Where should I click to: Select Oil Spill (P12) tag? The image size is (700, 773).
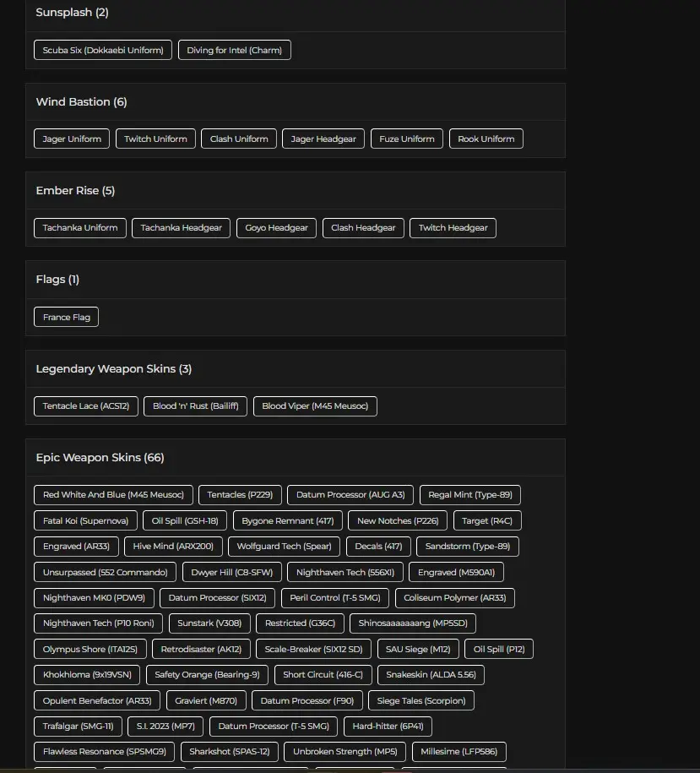(x=499, y=650)
